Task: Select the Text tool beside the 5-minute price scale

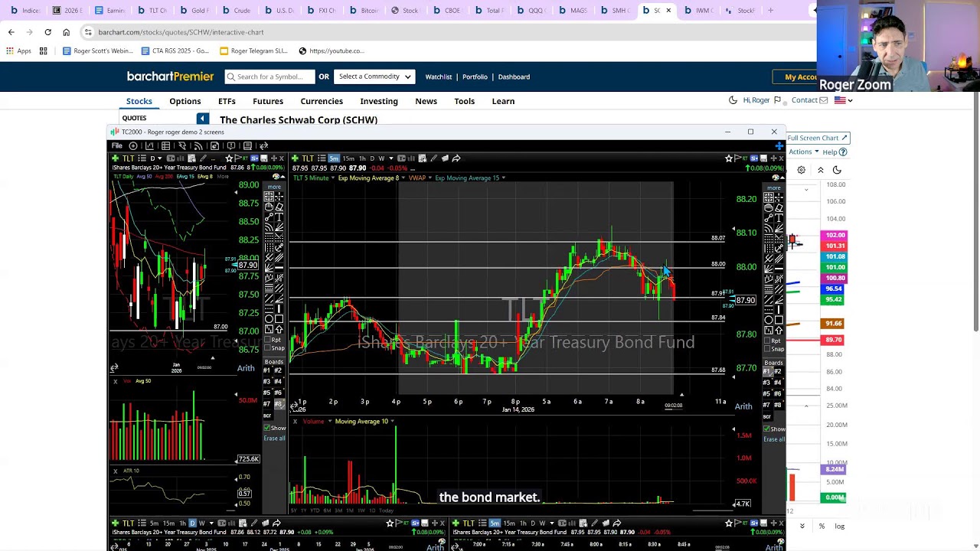Action: pyautogui.click(x=779, y=217)
